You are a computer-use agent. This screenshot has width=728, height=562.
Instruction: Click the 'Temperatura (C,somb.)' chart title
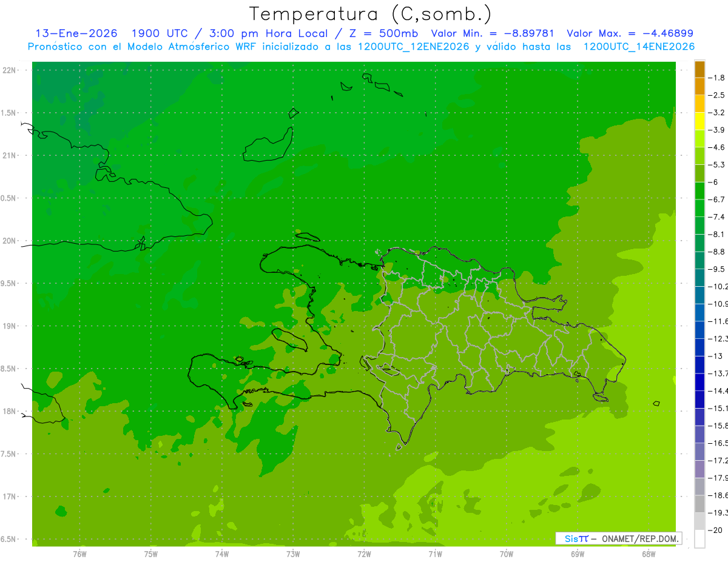(370, 14)
